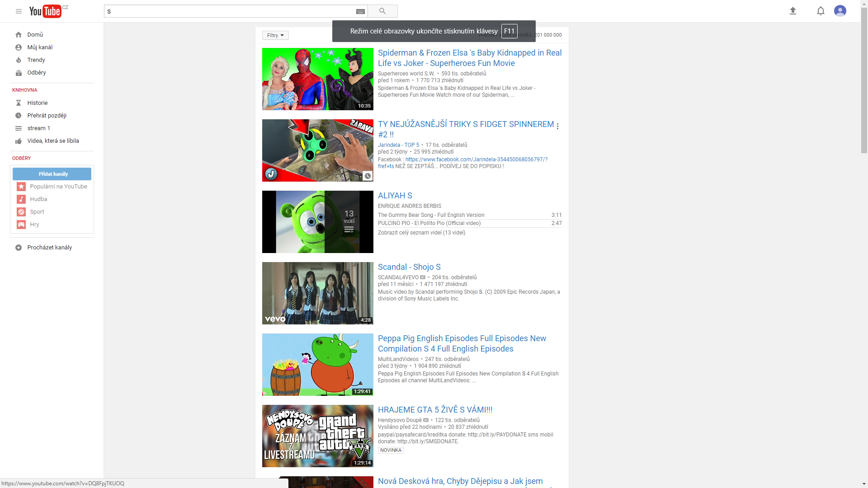
Task: Click the Peppa Pig video thumbnail
Action: pyautogui.click(x=318, y=365)
